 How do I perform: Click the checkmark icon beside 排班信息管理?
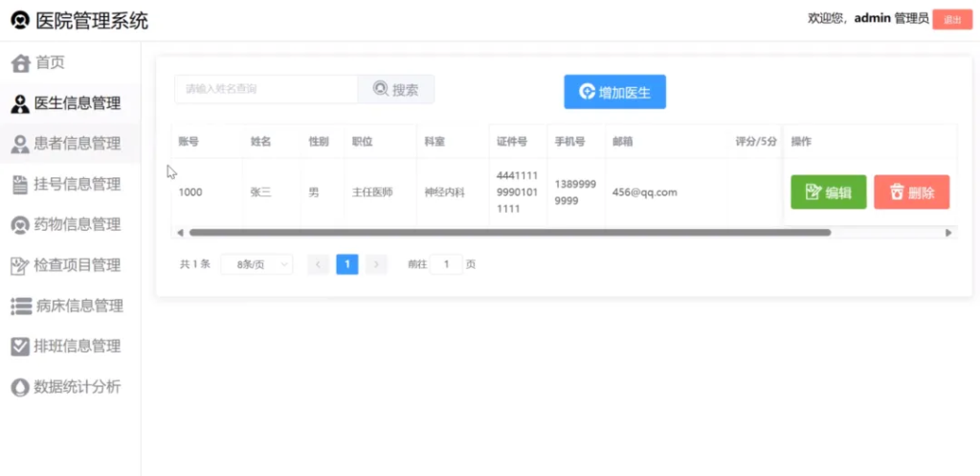tap(20, 347)
